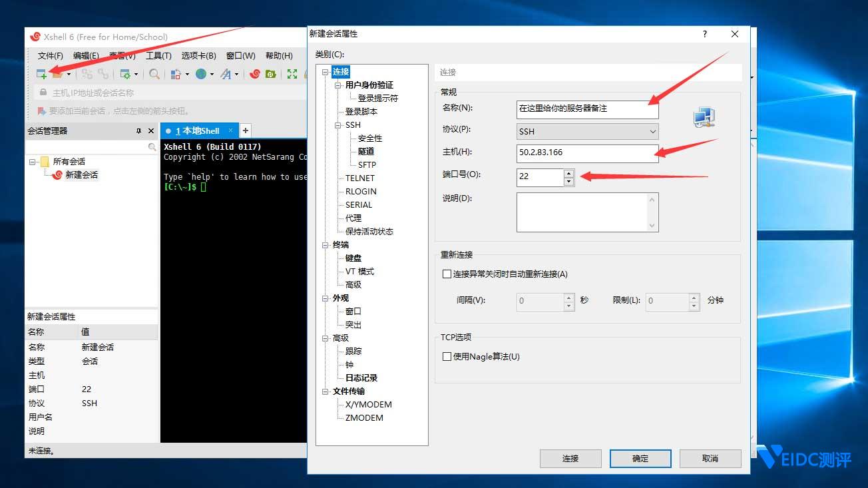Image resolution: width=868 pixels, height=488 pixels.
Task: Select the font settings icon (A)
Action: tap(226, 75)
